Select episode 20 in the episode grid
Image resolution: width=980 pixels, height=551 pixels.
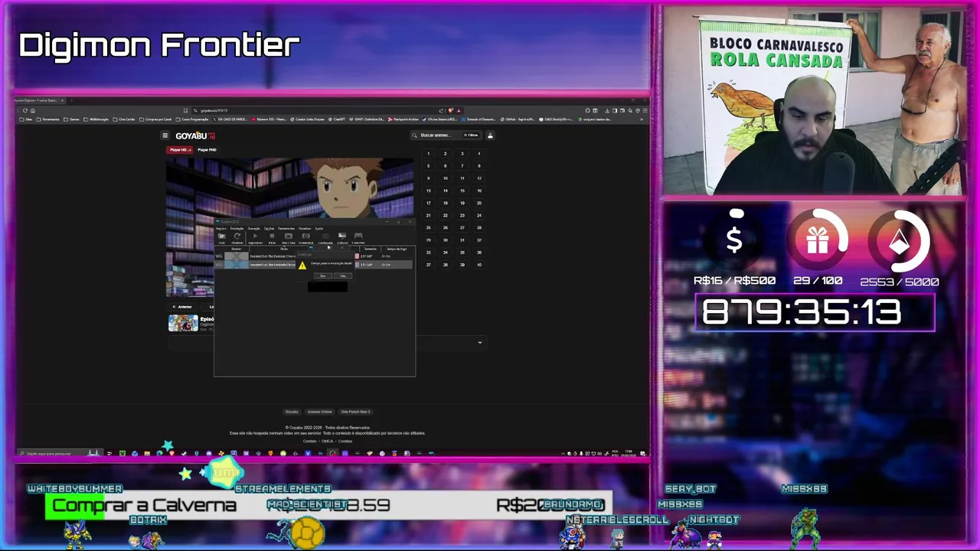(479, 203)
